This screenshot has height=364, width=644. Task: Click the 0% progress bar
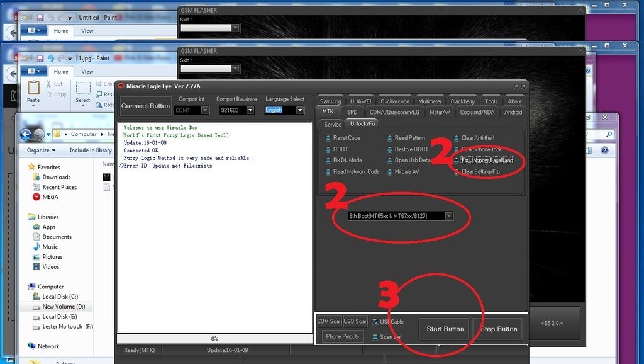214,339
